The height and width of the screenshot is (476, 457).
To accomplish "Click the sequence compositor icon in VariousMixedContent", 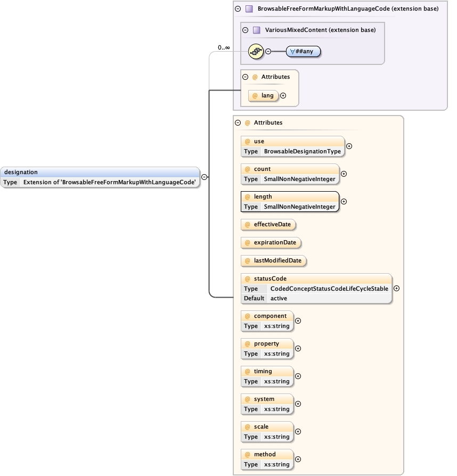I will click(x=256, y=51).
